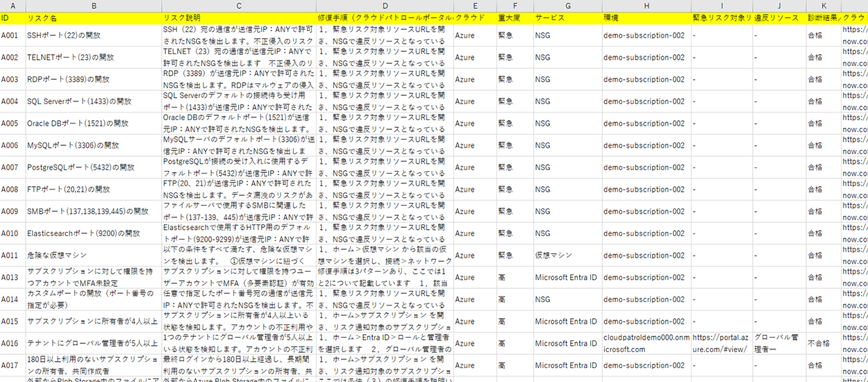Viewport: 868px width, 382px height.
Task: Select risk description cell starting 'Oracle DBのデフォルトポート'
Action: [x=239, y=124]
